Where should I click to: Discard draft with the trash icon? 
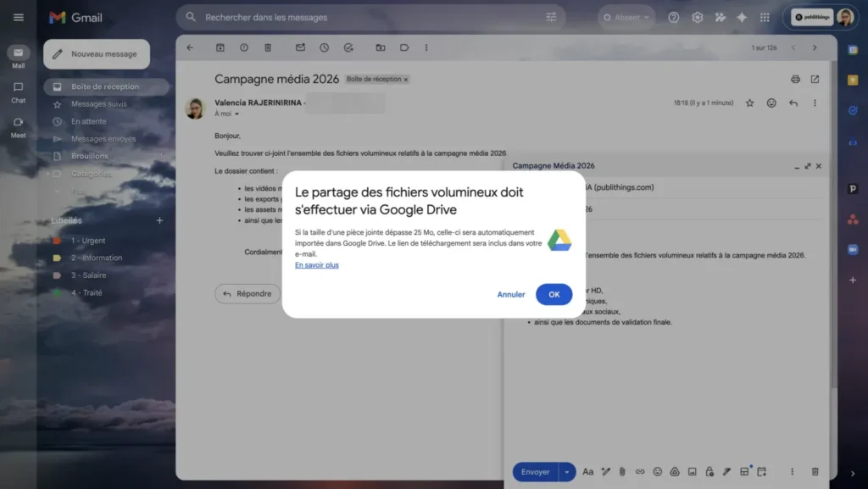tap(815, 472)
